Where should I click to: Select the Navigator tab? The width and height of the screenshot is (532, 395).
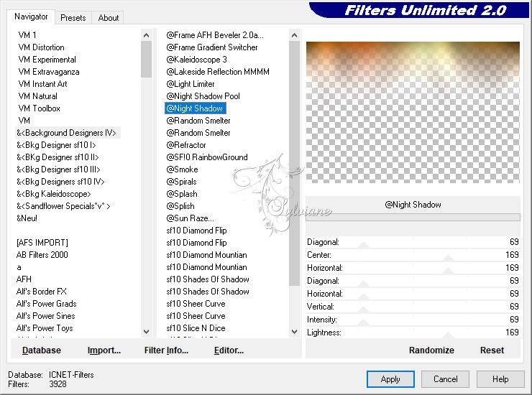click(x=31, y=17)
